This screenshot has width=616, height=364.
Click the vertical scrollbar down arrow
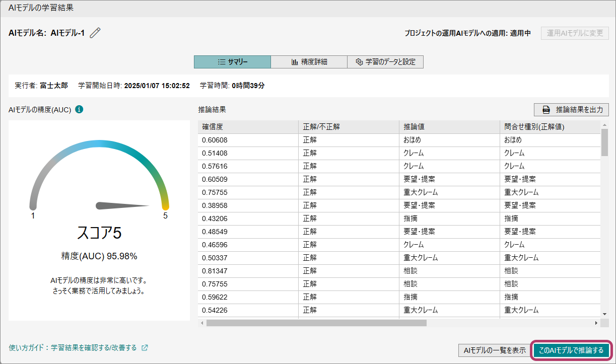click(604, 315)
